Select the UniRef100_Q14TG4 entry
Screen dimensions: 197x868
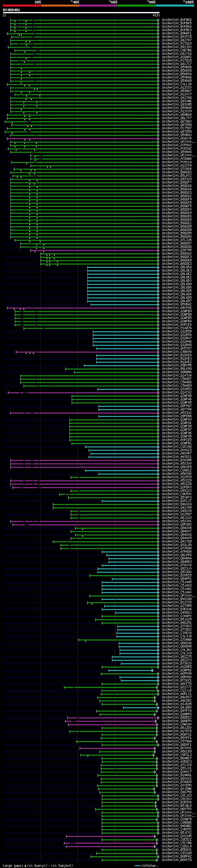click(176, 375)
